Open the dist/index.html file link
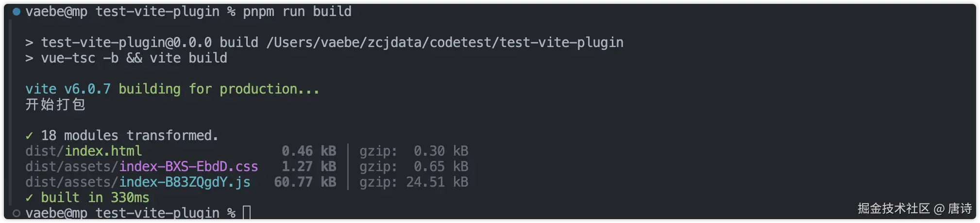Screen dimensions: 980x223 point(103,151)
